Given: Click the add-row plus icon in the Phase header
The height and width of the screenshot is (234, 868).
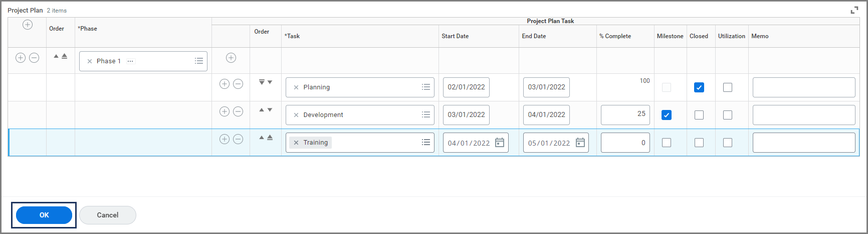Looking at the screenshot, I should [28, 25].
